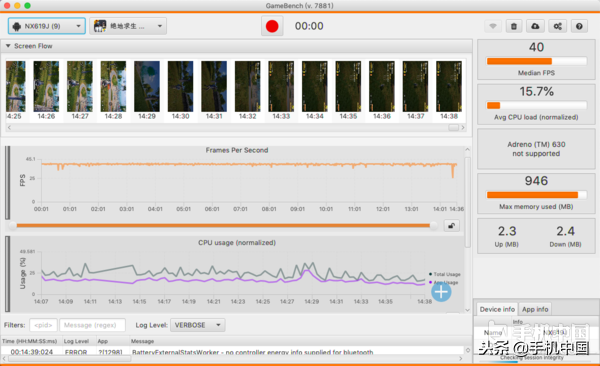Click the blue plus add button

(441, 292)
